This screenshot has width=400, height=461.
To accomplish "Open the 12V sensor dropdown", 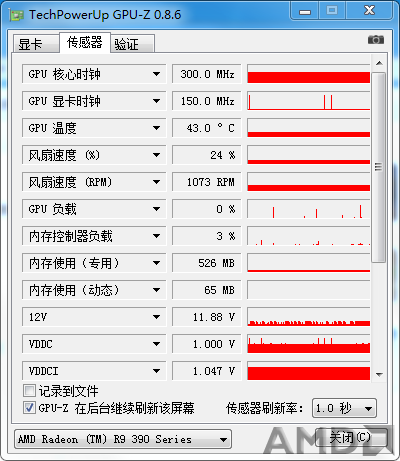I will click(94, 317).
